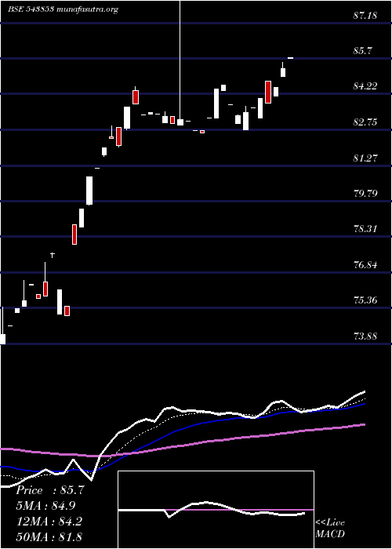Click the 50MA : 81.8 value
The height and width of the screenshot is (549, 392).
click(x=49, y=536)
